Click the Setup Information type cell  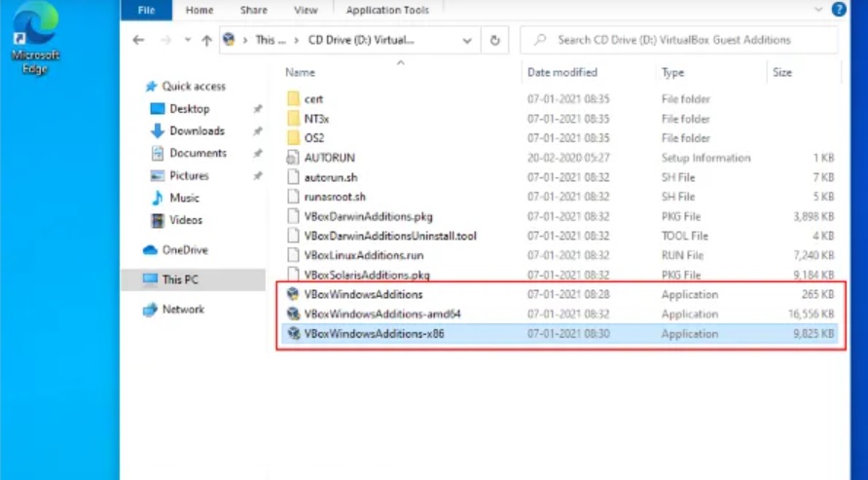tap(705, 158)
